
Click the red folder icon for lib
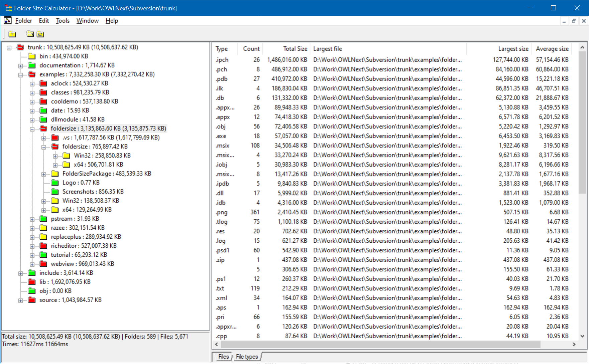tap(32, 282)
